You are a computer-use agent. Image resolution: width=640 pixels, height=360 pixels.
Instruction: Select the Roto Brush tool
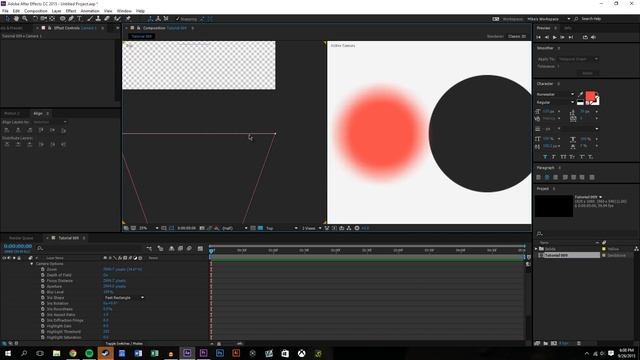[117, 19]
